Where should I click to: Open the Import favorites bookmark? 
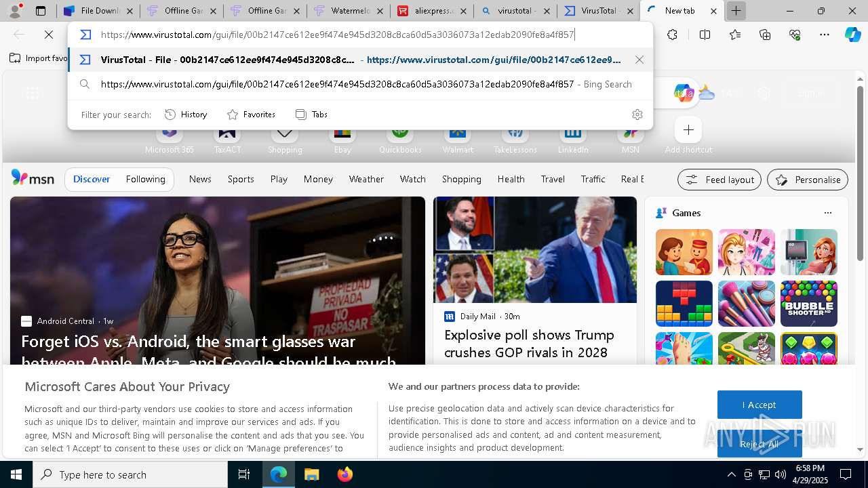[x=39, y=58]
